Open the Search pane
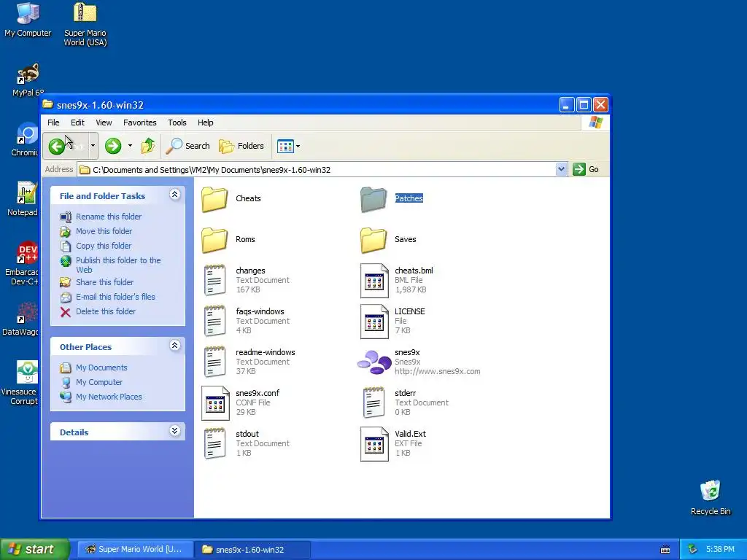Screen dimensions: 747x560 (x=187, y=146)
